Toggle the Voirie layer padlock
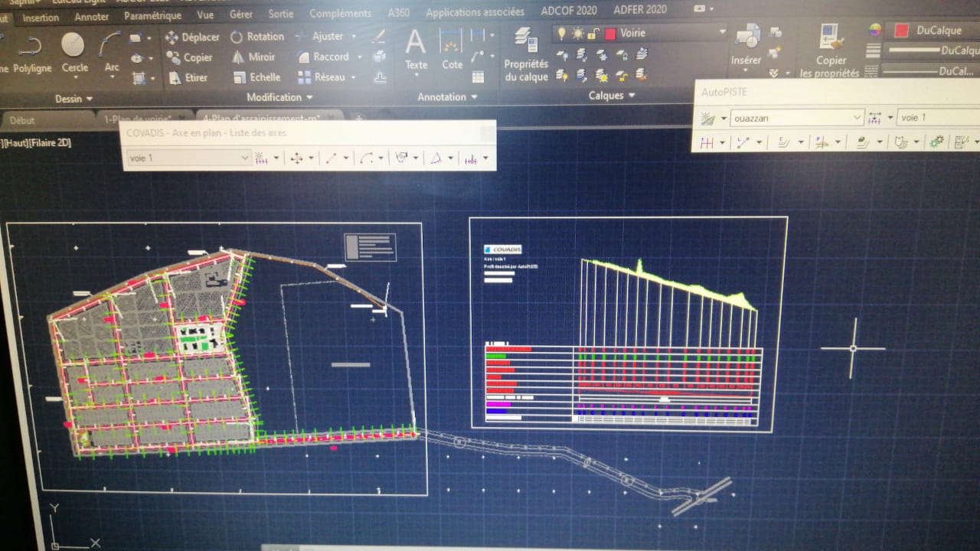Screen dimensions: 980x551 [x=593, y=33]
